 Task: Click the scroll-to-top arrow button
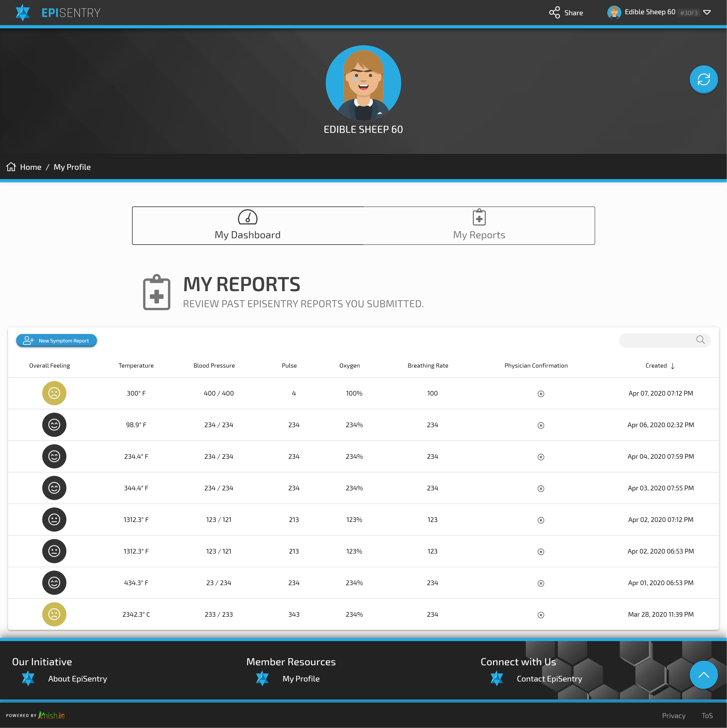[703, 675]
